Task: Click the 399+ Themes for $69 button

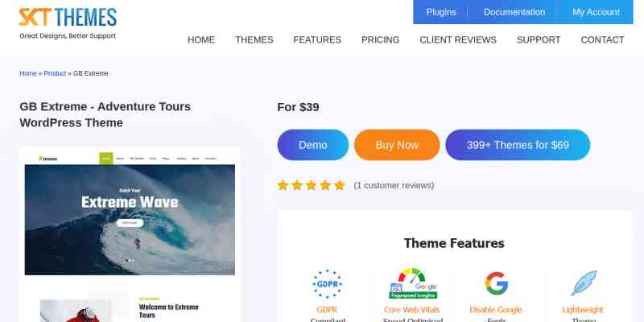Action: [518, 145]
